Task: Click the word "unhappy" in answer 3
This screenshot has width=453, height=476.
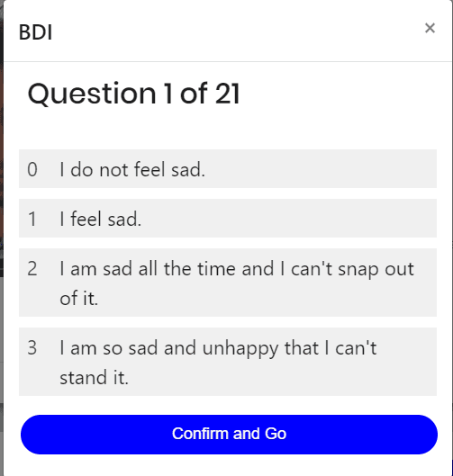Action: pyautogui.click(x=240, y=348)
